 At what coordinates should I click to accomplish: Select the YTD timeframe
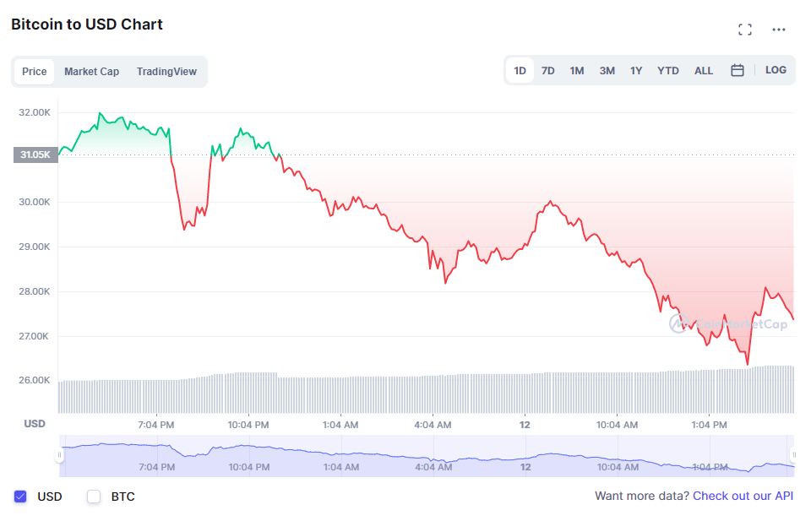pos(667,70)
